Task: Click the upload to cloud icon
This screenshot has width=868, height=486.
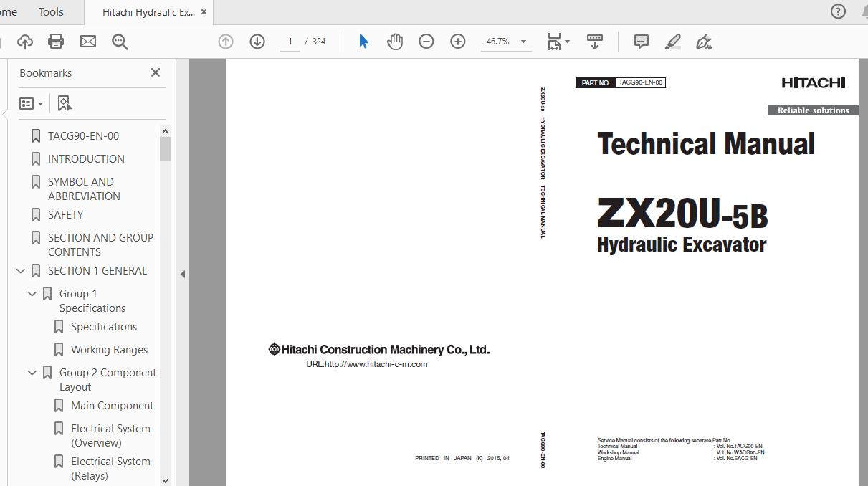Action: tap(24, 42)
